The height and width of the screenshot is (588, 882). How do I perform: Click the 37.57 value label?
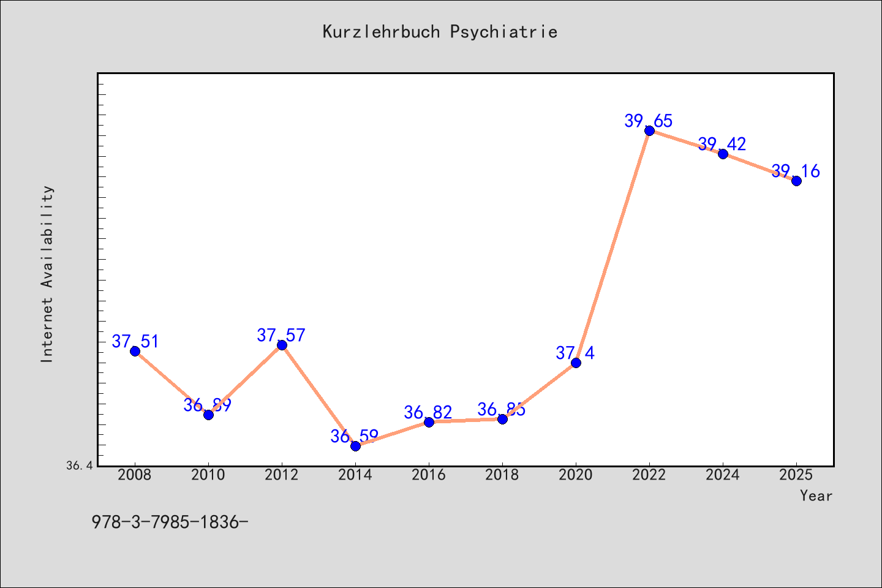281,335
